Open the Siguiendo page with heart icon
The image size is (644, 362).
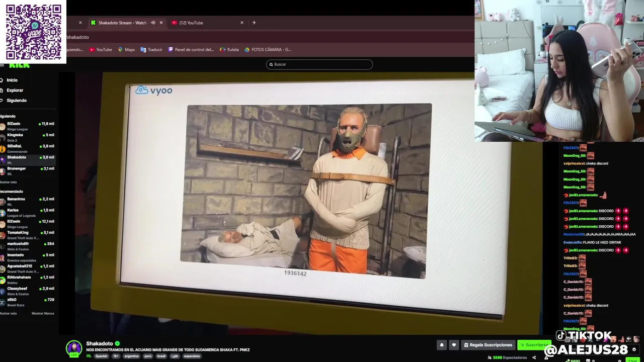click(14, 100)
